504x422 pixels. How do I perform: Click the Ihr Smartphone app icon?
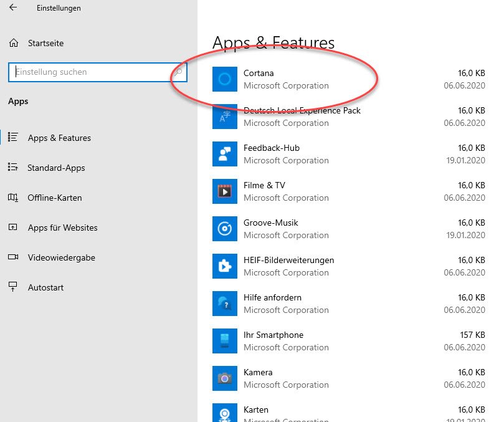point(225,341)
